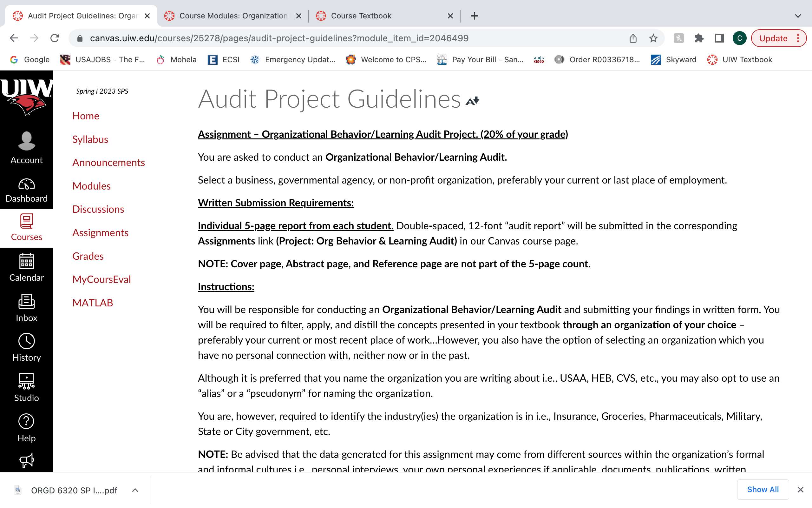Click the Cisco bookmark icon
812x508 pixels.
(x=539, y=59)
